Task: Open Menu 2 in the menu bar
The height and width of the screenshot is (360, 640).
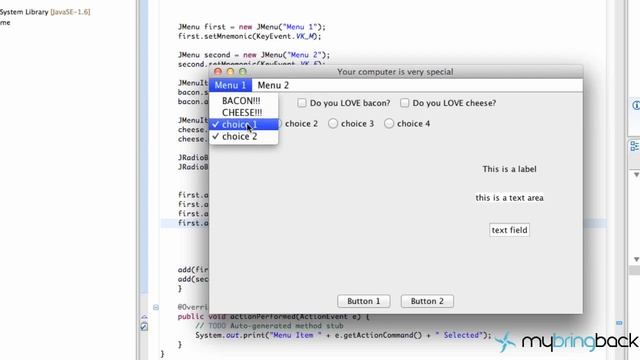Action: coord(273,85)
